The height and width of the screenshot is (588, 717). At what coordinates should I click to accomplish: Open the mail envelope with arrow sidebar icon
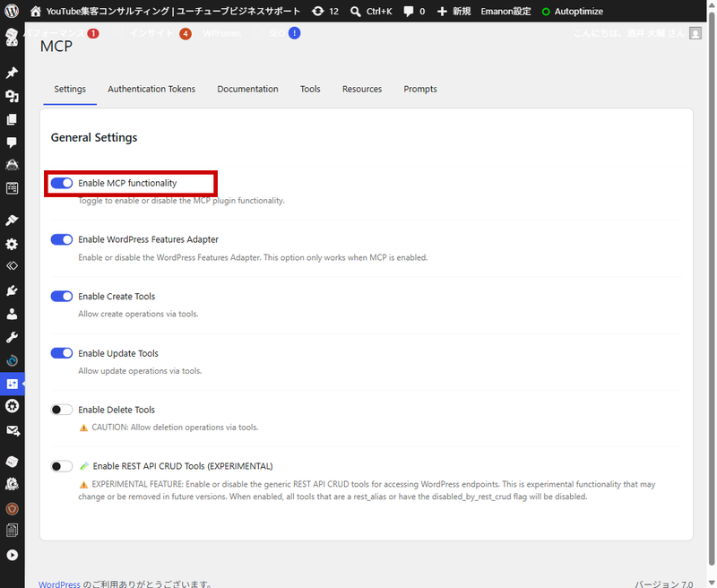tap(13, 431)
